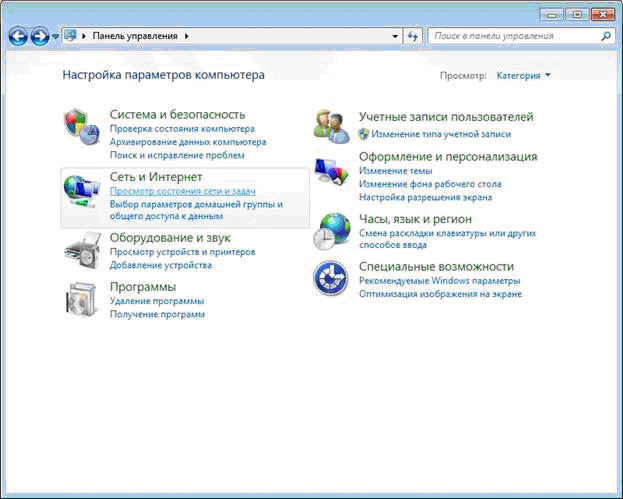Screen dimensions: 623x499
Task: Click the Clock, Language and Region icon
Action: 331,231
